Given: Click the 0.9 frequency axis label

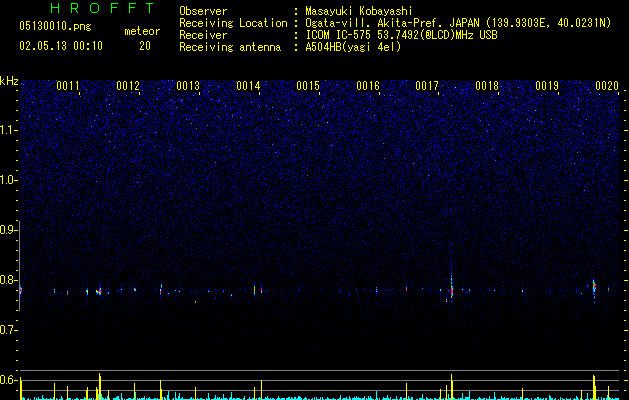Looking at the screenshot, I should point(8,230).
